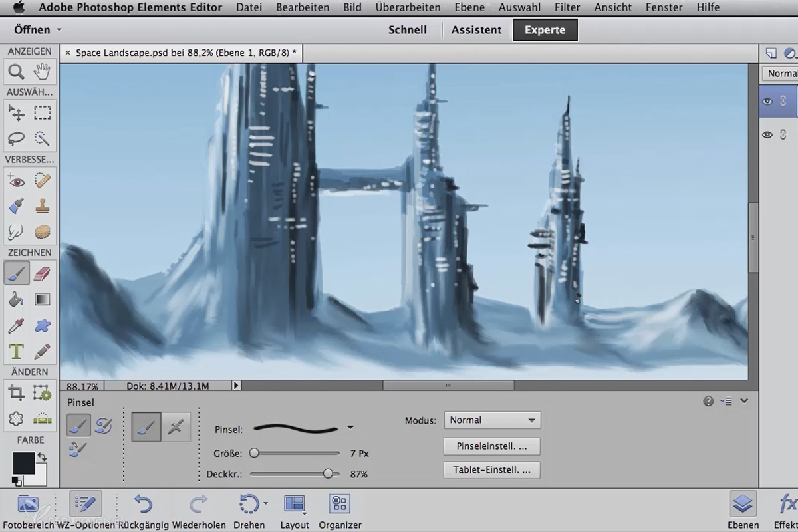Enable airbrush mode button

coord(176,427)
